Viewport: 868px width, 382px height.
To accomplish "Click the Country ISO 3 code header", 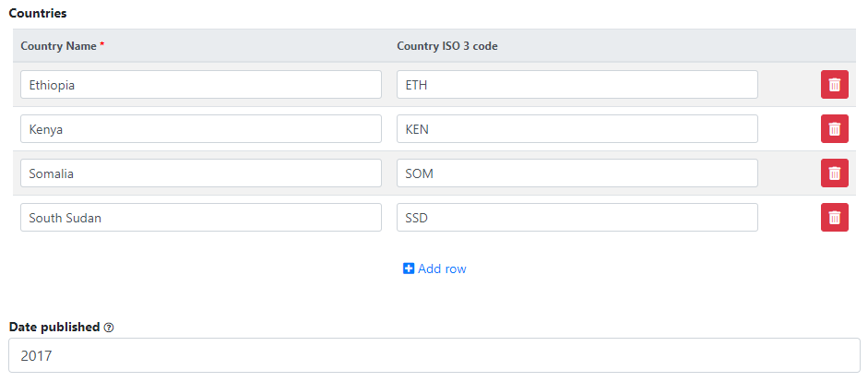I will [x=447, y=46].
